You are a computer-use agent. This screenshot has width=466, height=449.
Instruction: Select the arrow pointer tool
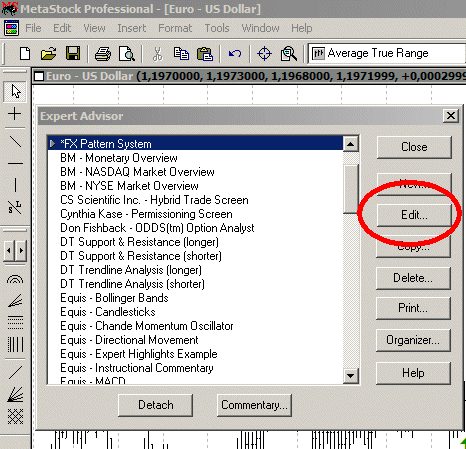tap(15, 91)
